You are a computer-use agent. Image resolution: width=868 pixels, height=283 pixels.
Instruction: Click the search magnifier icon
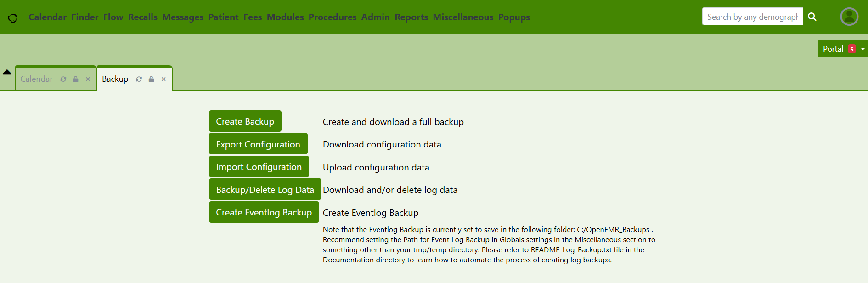[812, 17]
